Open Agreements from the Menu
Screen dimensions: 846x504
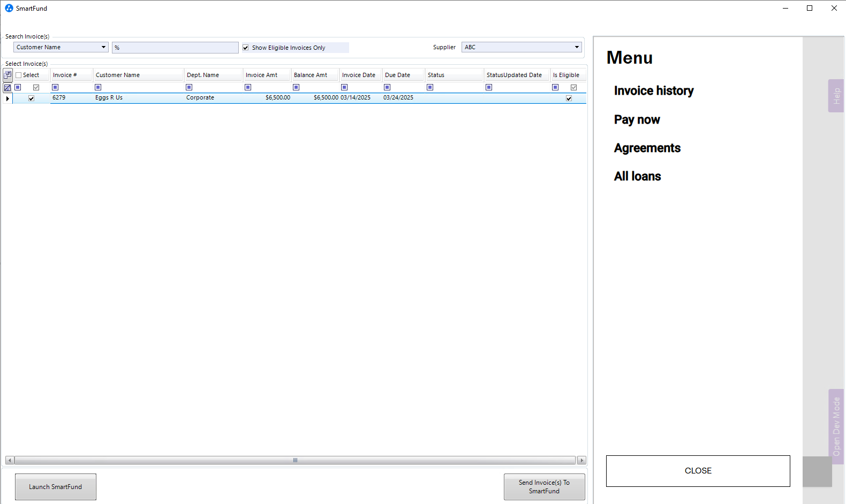pos(647,148)
